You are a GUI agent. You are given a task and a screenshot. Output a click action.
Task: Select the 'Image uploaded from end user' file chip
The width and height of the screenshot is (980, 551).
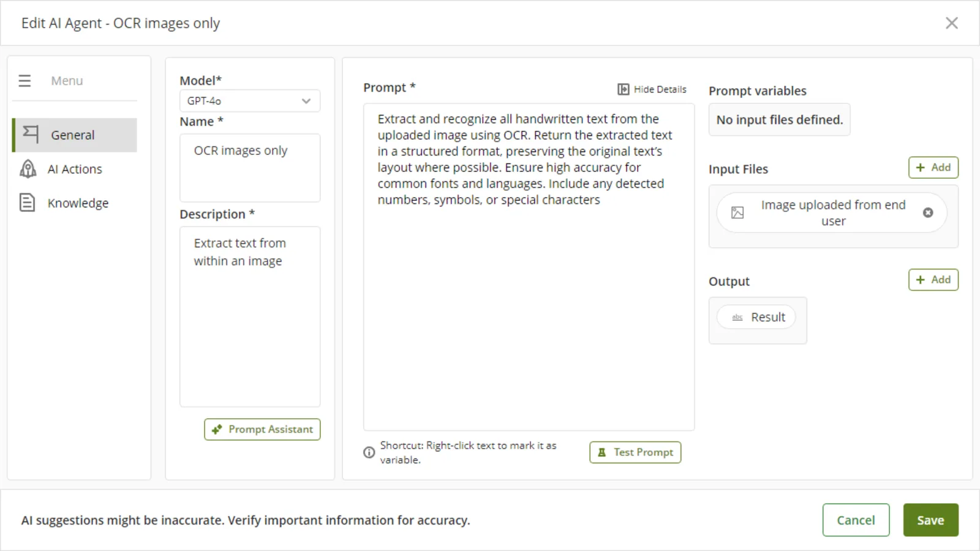pos(832,212)
